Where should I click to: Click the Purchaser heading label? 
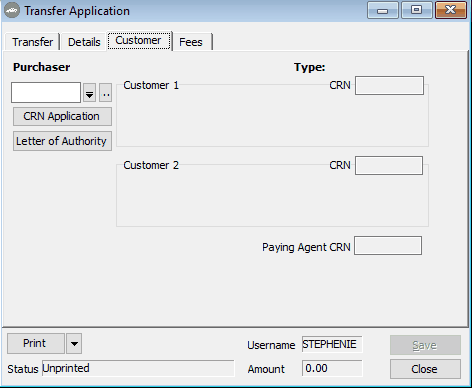point(41,67)
